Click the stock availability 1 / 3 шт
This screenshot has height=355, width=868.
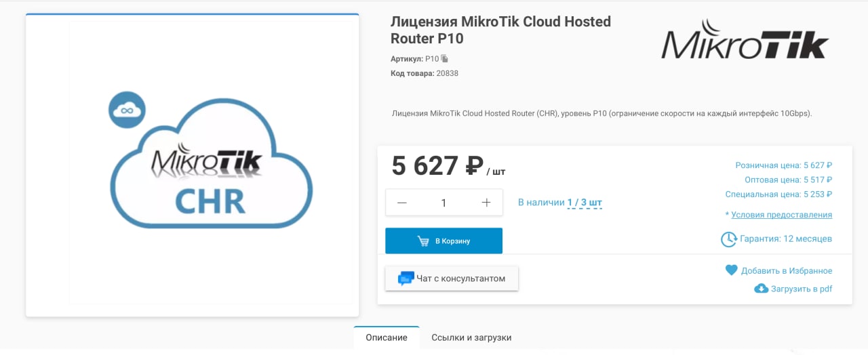coord(585,202)
